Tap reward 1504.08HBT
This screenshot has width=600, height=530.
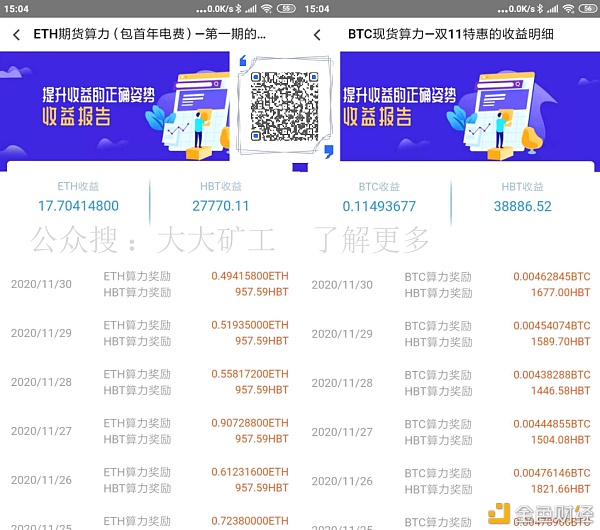pos(561,440)
